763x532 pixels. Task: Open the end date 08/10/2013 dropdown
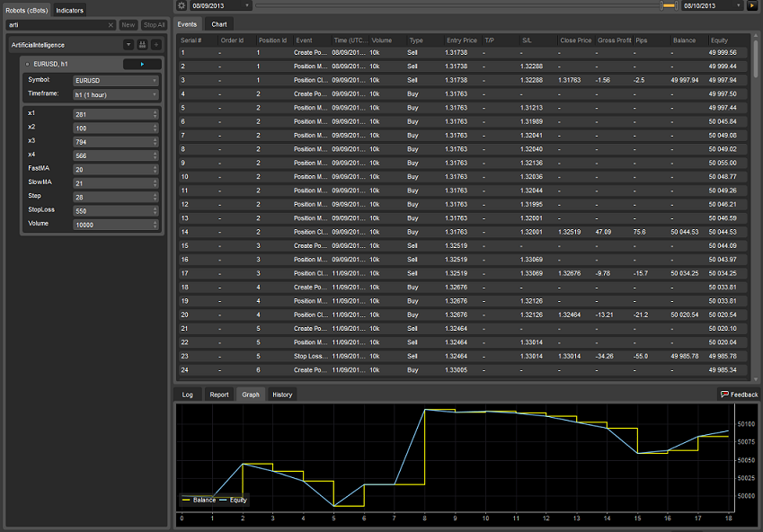pos(712,5)
